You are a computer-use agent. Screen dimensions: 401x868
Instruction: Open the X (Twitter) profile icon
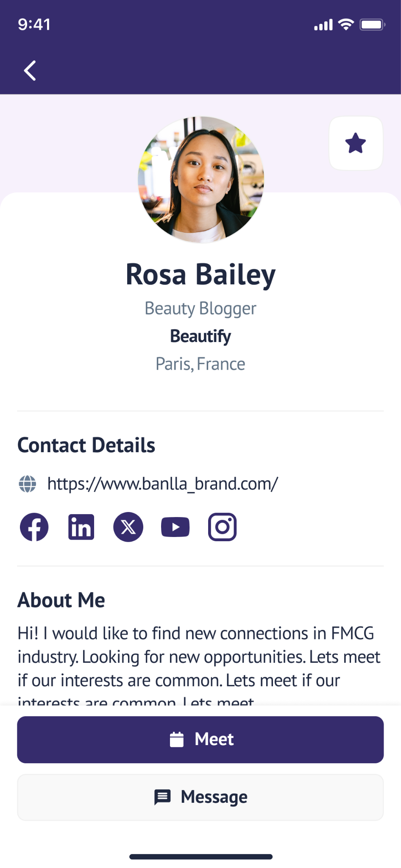(128, 527)
